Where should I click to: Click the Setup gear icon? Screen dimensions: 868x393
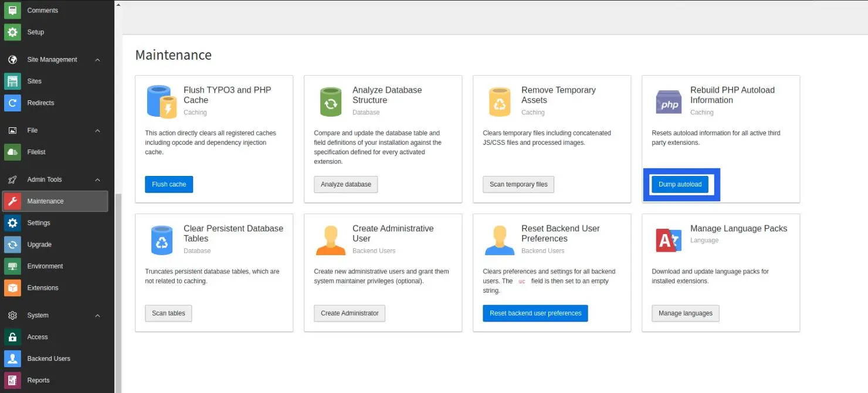[12, 32]
